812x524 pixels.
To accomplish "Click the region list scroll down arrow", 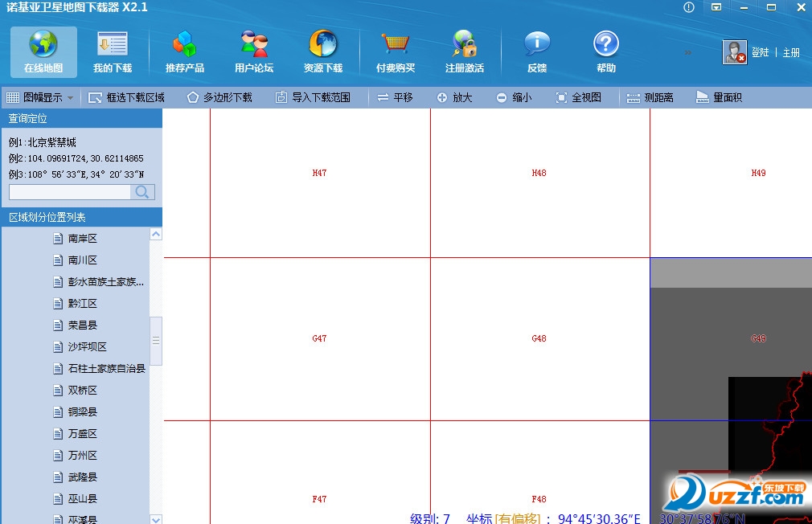I will click(156, 519).
